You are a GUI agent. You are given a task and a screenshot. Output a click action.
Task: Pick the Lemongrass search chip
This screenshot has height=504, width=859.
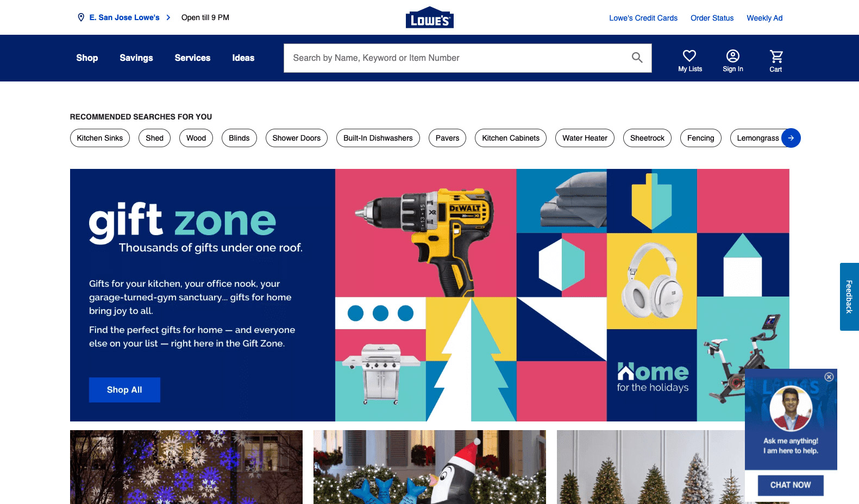757,138
